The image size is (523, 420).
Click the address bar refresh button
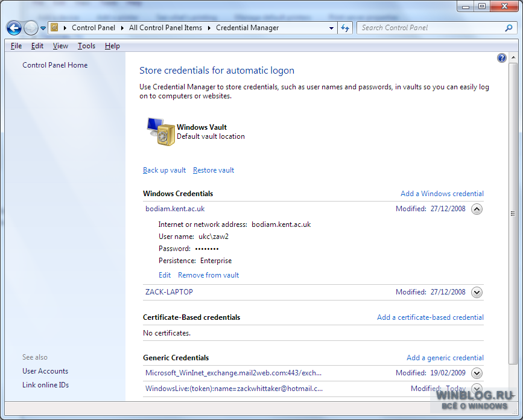point(345,28)
